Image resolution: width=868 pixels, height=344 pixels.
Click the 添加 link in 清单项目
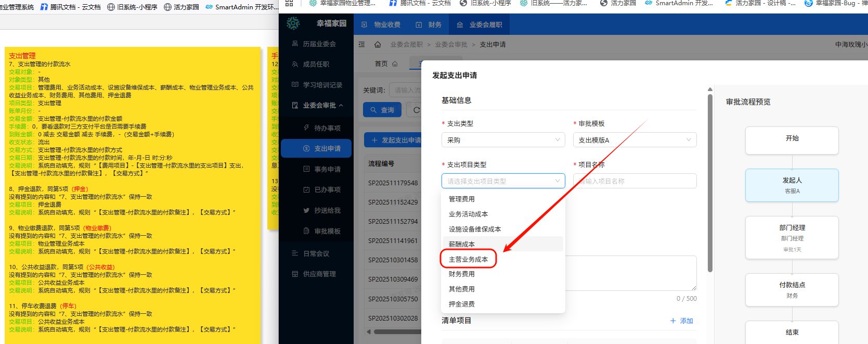point(682,321)
